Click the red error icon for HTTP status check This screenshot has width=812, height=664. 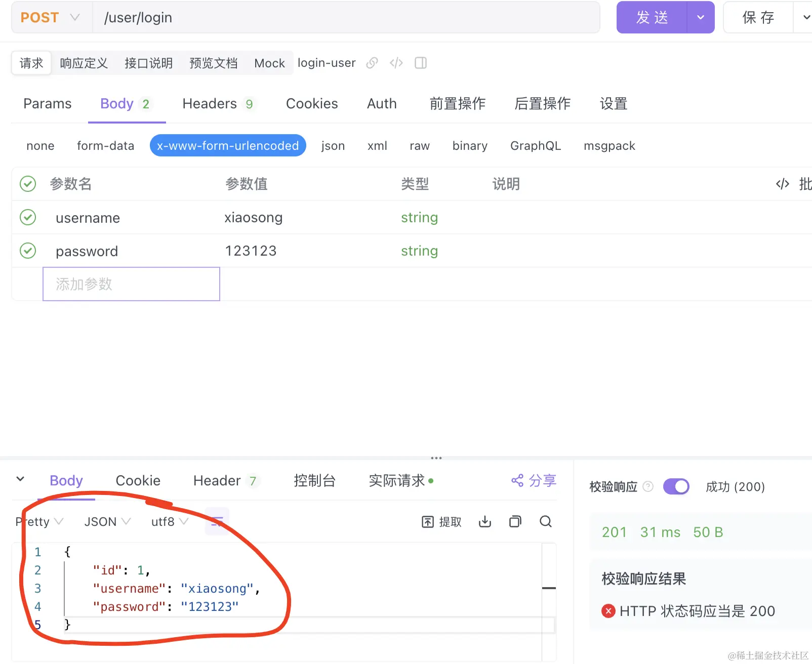(x=608, y=611)
